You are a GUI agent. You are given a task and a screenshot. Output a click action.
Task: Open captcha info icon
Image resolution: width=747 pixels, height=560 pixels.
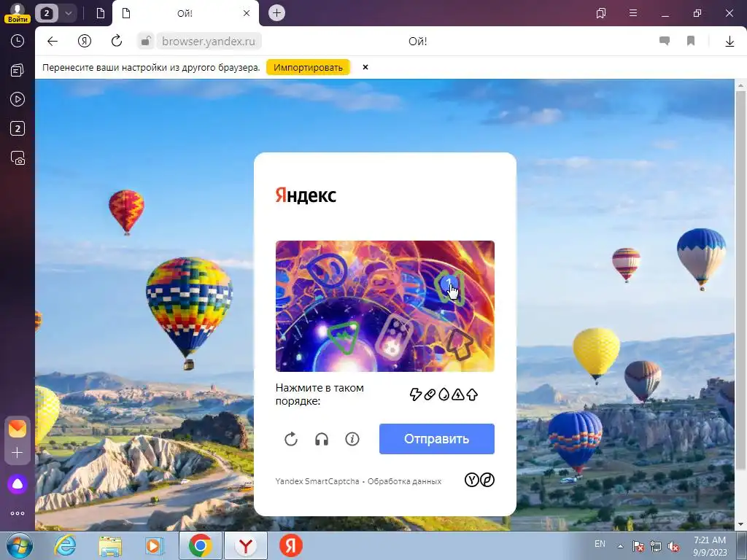click(x=352, y=439)
